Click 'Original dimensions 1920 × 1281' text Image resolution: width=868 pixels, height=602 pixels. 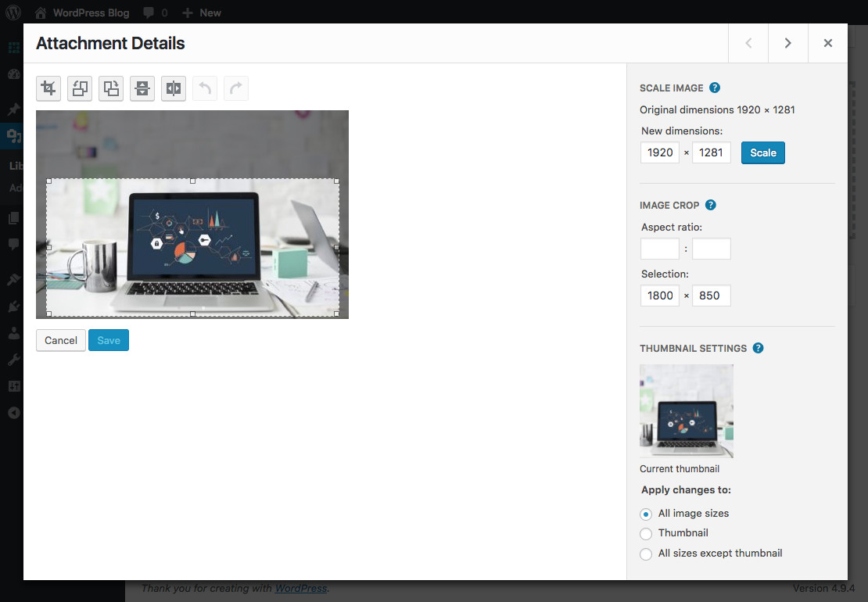717,109
